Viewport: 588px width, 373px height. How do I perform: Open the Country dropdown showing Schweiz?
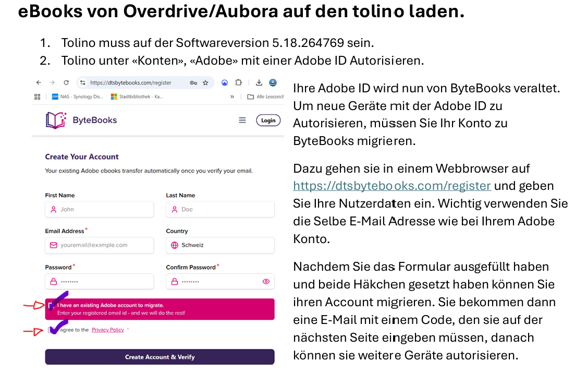[220, 245]
